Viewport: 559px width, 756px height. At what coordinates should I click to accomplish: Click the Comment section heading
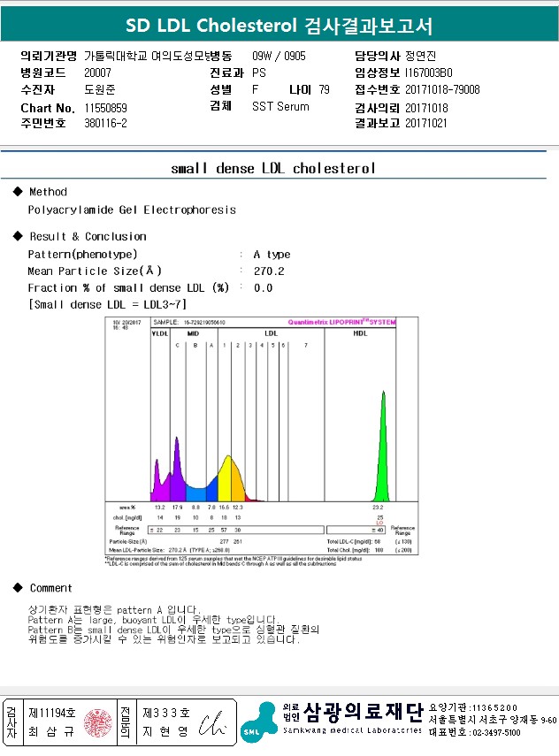50,588
